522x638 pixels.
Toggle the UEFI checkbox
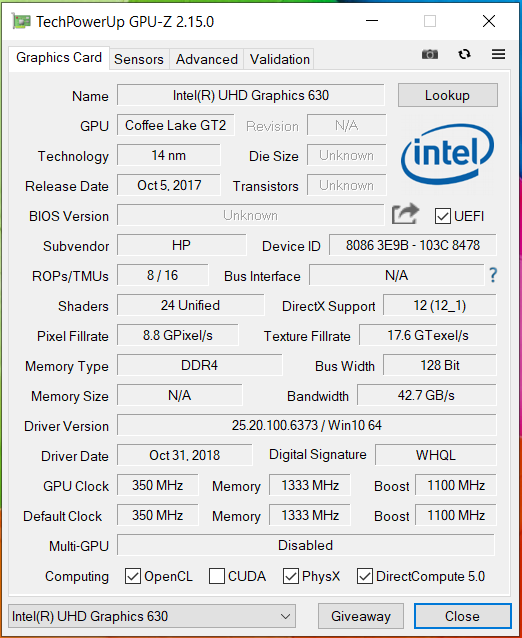[x=443, y=216]
